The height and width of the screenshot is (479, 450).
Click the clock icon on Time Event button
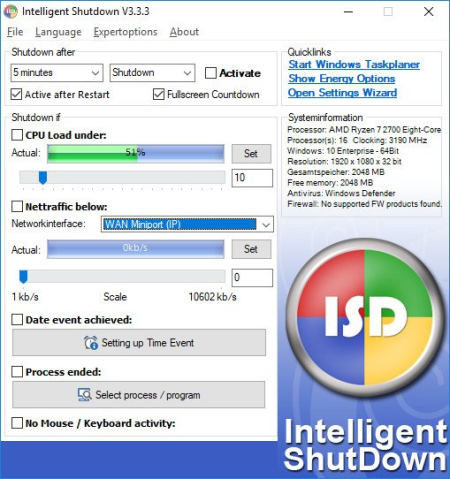[x=91, y=343]
